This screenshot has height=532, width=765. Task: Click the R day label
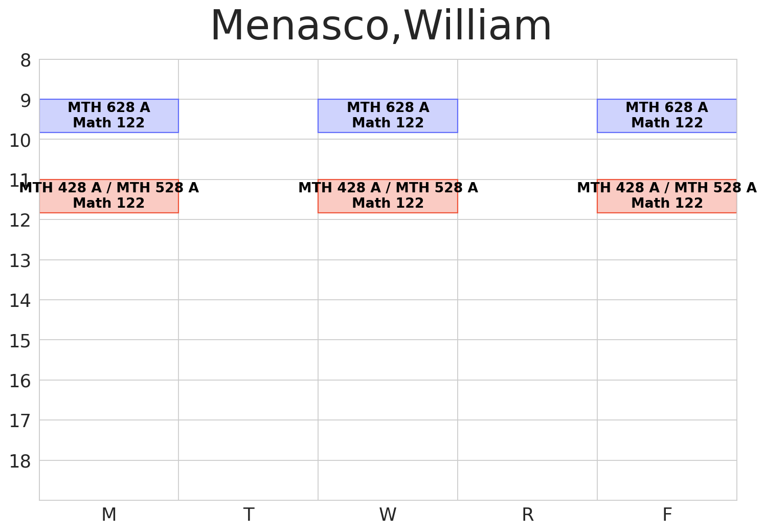528,515
